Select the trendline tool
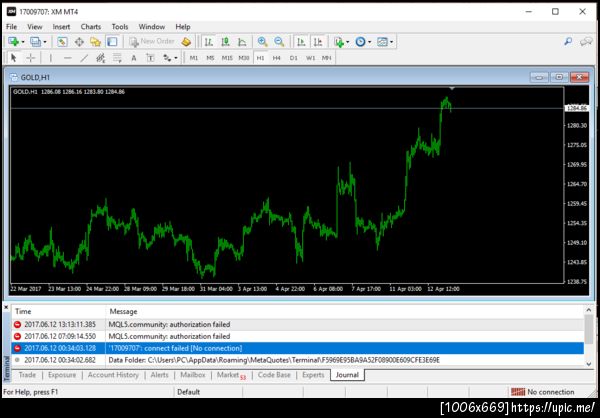Screen dimensions: 600x418 84,58
